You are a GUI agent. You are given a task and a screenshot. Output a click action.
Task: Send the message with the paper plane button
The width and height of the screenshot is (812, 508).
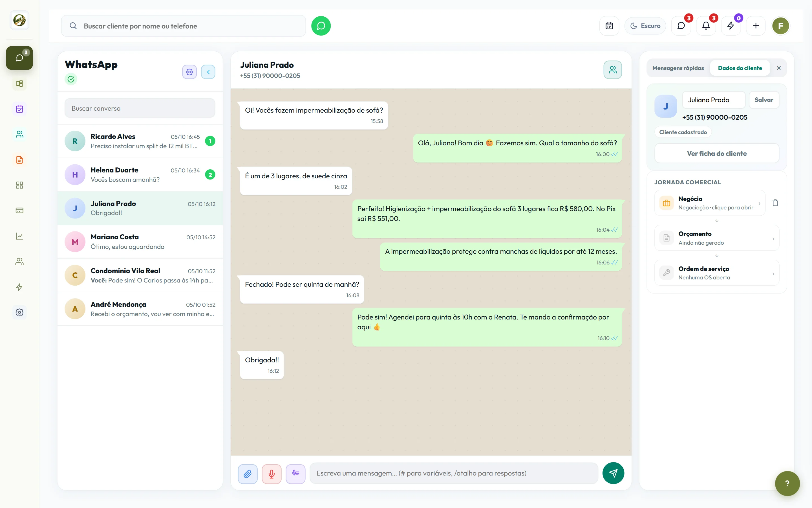[613, 473]
